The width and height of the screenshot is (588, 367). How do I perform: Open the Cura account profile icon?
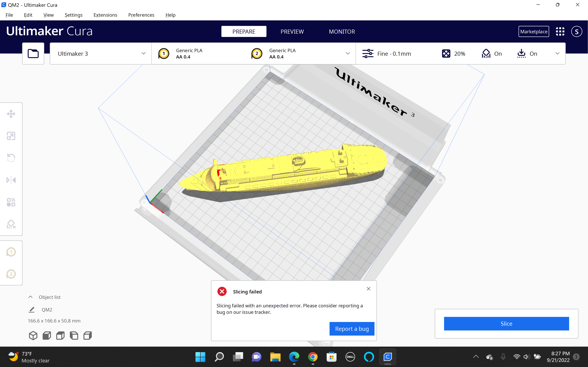(x=577, y=31)
